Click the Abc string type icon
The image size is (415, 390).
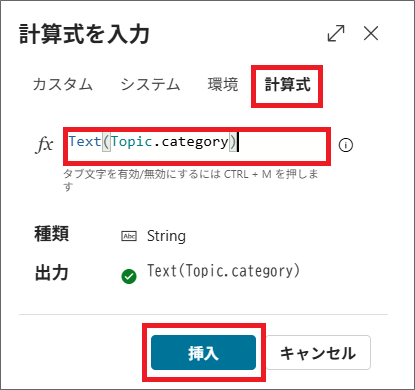(x=129, y=236)
